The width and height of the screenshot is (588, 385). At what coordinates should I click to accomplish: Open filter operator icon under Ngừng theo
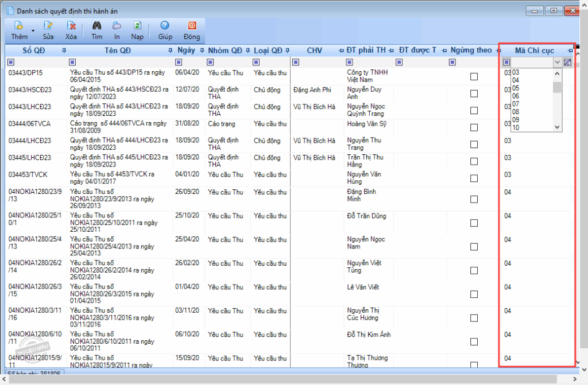click(x=452, y=62)
